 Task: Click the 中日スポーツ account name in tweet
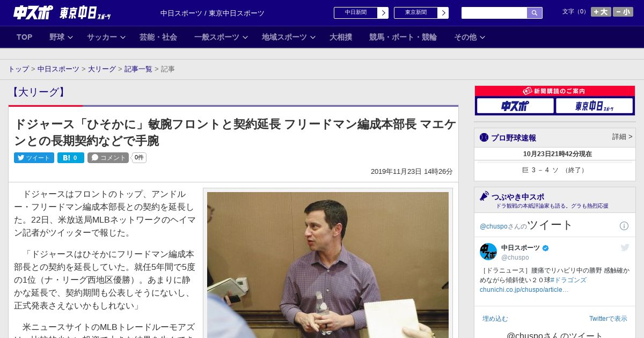521,248
